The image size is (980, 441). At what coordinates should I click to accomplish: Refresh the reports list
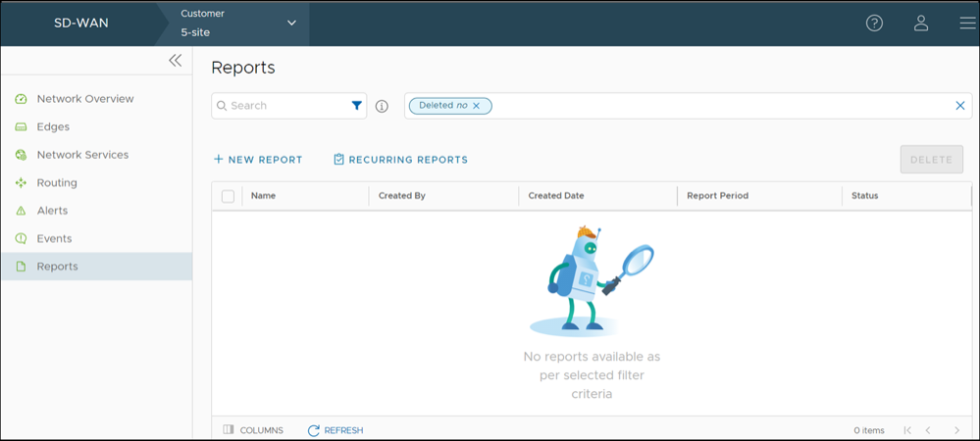pos(335,430)
